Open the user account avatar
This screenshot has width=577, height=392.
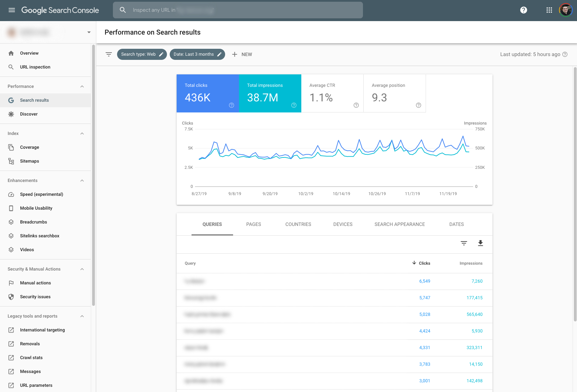[566, 10]
